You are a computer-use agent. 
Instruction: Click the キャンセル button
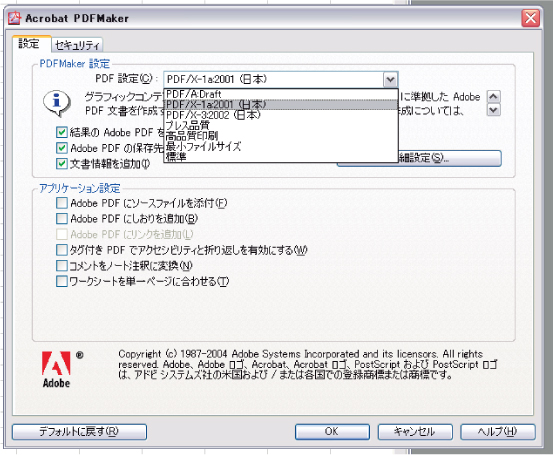[415, 431]
